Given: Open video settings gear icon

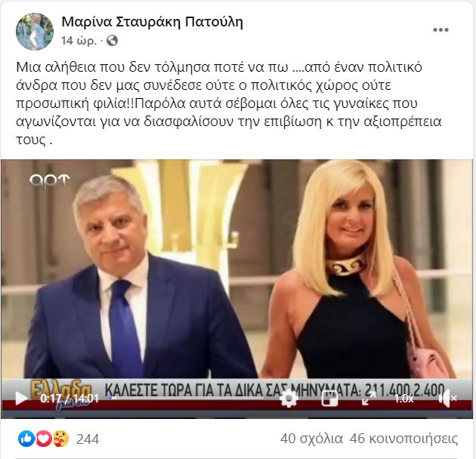Looking at the screenshot, I should pos(289,399).
